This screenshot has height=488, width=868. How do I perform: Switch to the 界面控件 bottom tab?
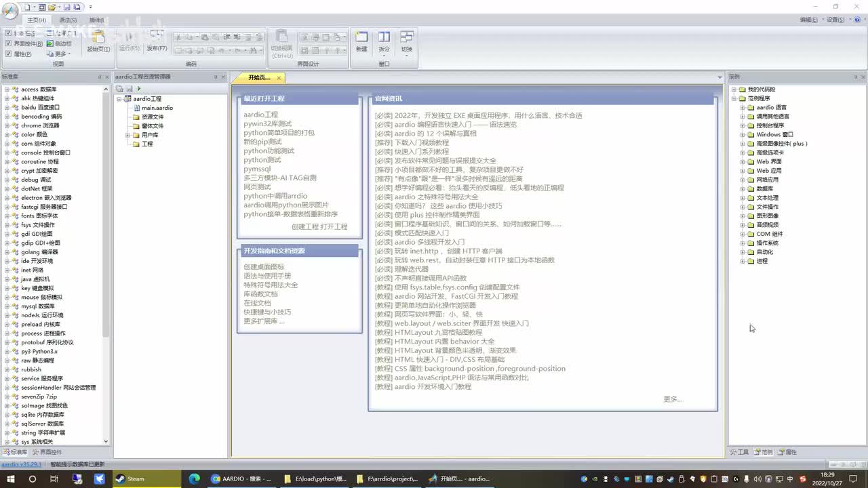click(47, 452)
